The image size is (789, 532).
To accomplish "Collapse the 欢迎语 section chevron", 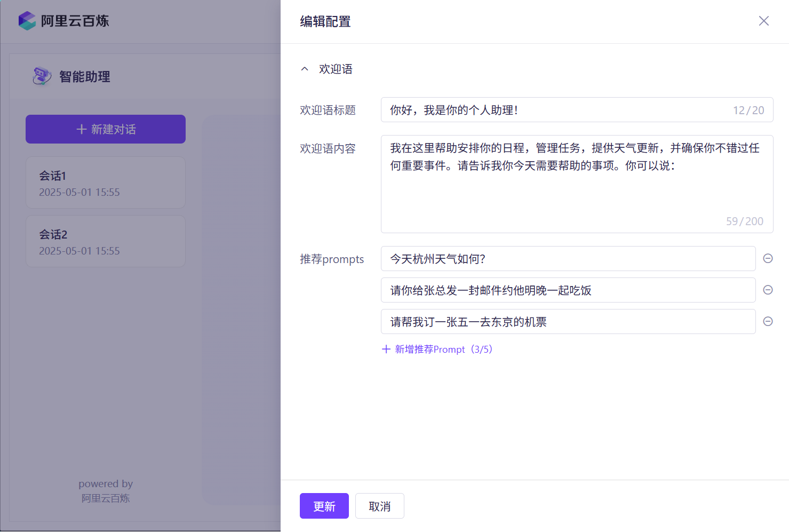I will pyautogui.click(x=305, y=69).
